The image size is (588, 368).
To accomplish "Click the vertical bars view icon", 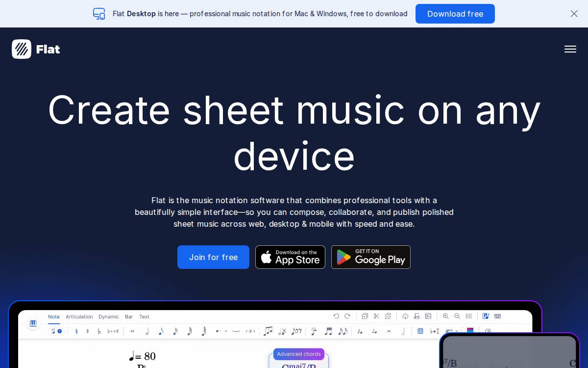I will 468,316.
